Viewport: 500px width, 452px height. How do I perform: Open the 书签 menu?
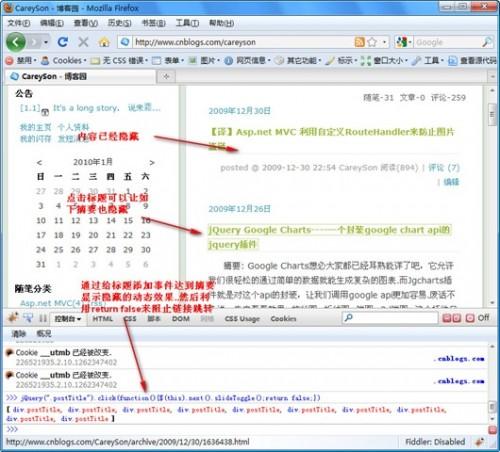(x=153, y=23)
